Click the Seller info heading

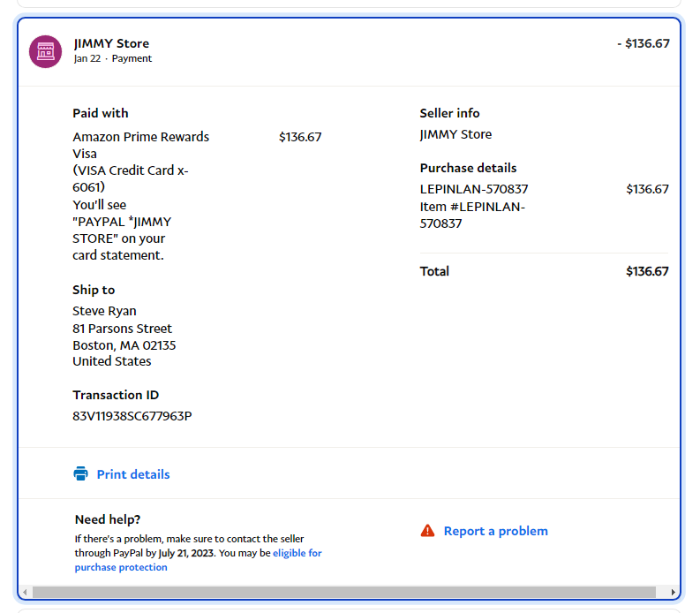click(449, 113)
